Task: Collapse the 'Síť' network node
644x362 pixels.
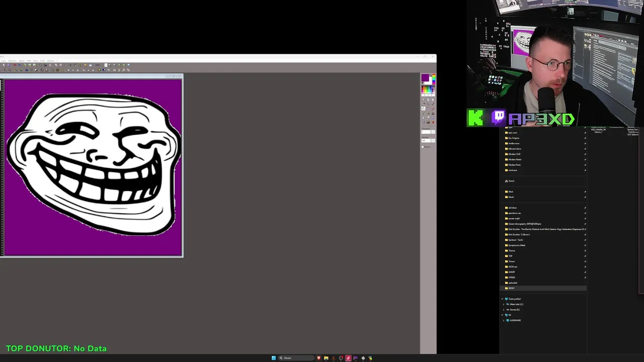Action: (503, 315)
